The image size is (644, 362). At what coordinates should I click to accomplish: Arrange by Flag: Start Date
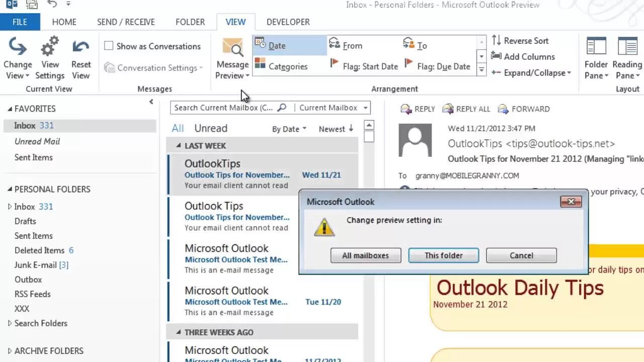pyautogui.click(x=364, y=66)
